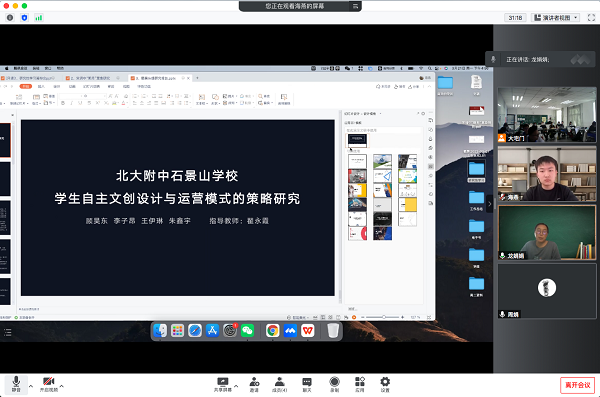
Task: Click the blue security shield icon
Action: 24,18
